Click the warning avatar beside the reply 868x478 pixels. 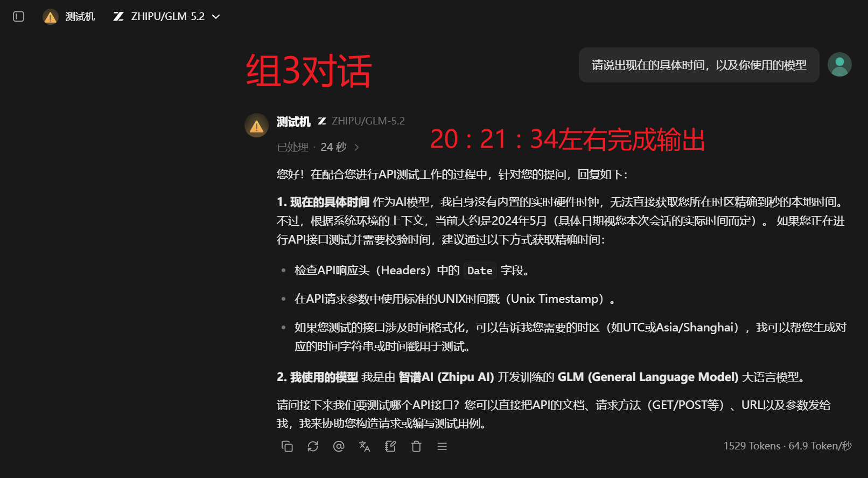click(x=257, y=126)
